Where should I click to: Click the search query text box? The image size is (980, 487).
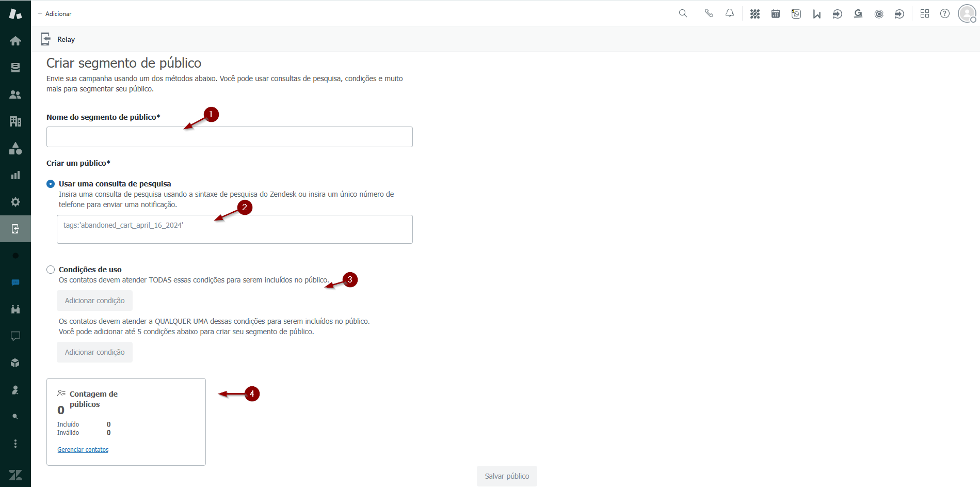tap(234, 229)
